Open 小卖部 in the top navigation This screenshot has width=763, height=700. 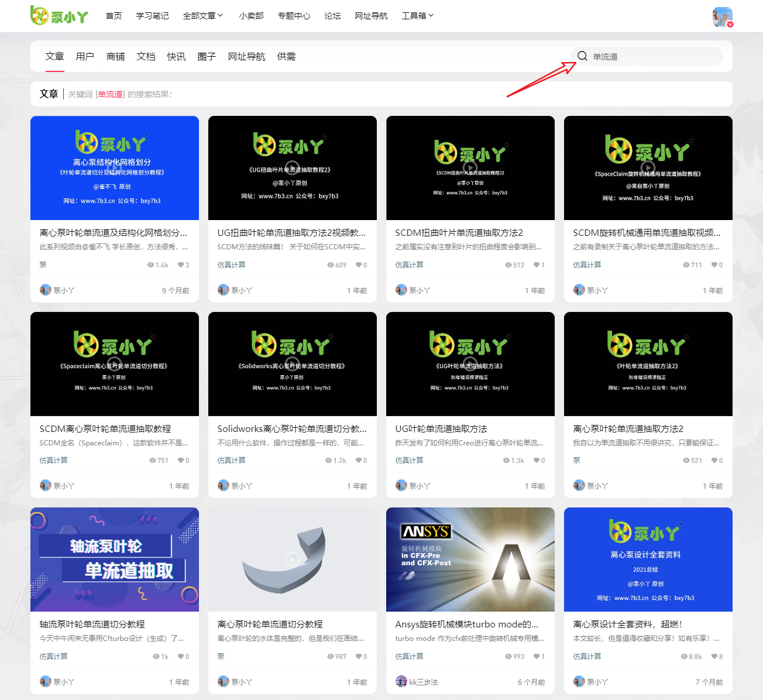(252, 16)
